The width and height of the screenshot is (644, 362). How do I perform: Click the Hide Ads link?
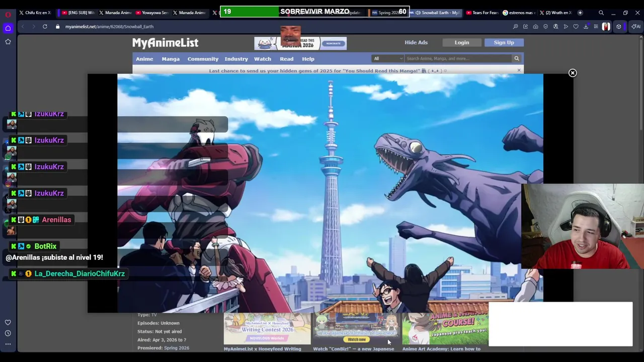(416, 42)
